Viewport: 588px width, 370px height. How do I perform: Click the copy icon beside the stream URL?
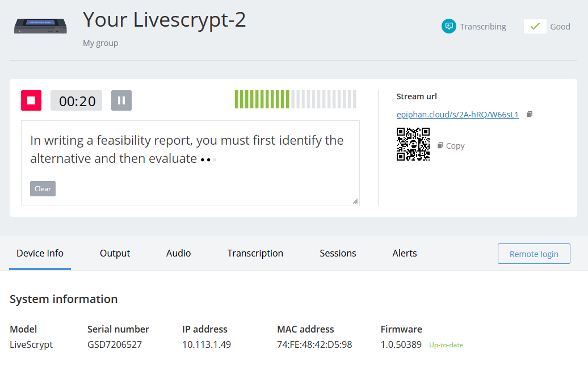coord(530,114)
